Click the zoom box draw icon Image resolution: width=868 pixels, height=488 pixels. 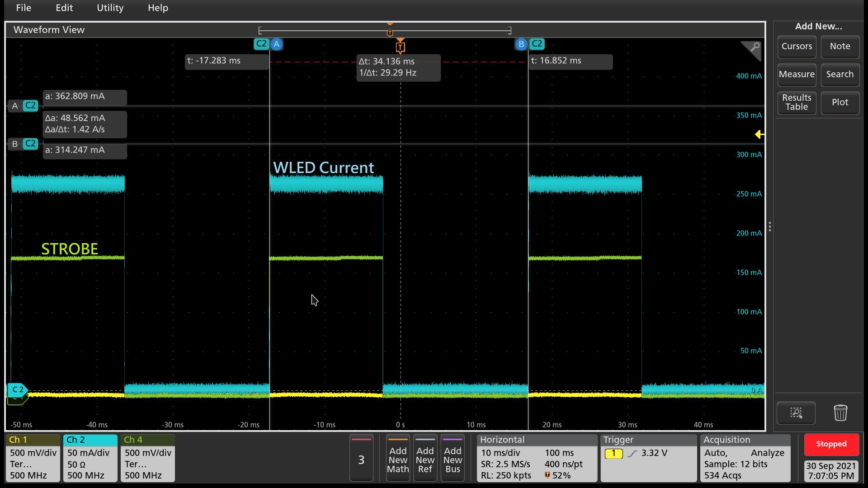point(796,413)
